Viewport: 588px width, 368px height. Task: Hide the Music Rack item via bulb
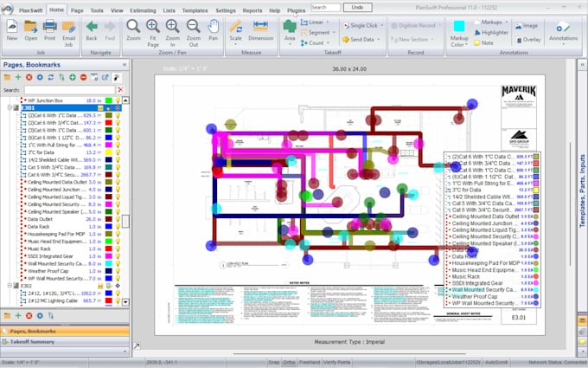pyautogui.click(x=118, y=249)
